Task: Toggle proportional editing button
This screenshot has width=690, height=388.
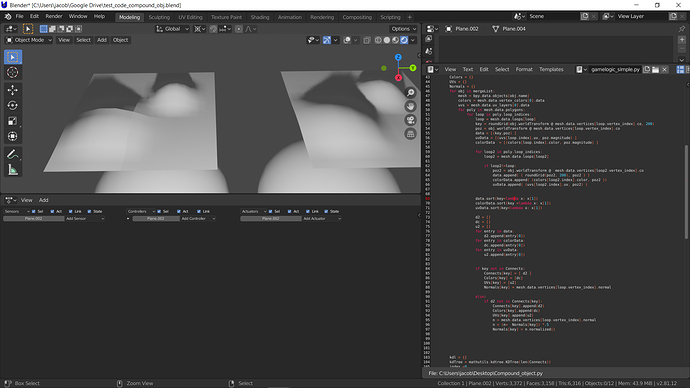Action: (239, 29)
